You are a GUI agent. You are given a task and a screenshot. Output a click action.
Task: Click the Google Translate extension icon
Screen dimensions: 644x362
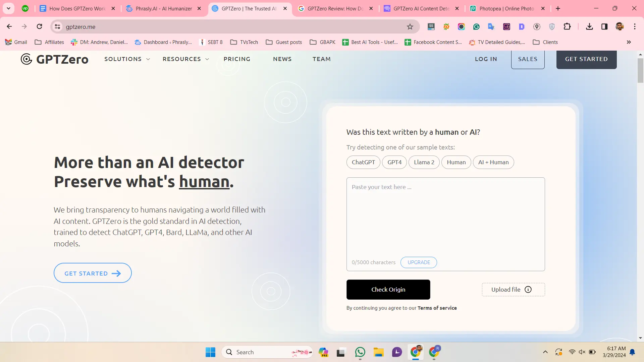tap(491, 26)
